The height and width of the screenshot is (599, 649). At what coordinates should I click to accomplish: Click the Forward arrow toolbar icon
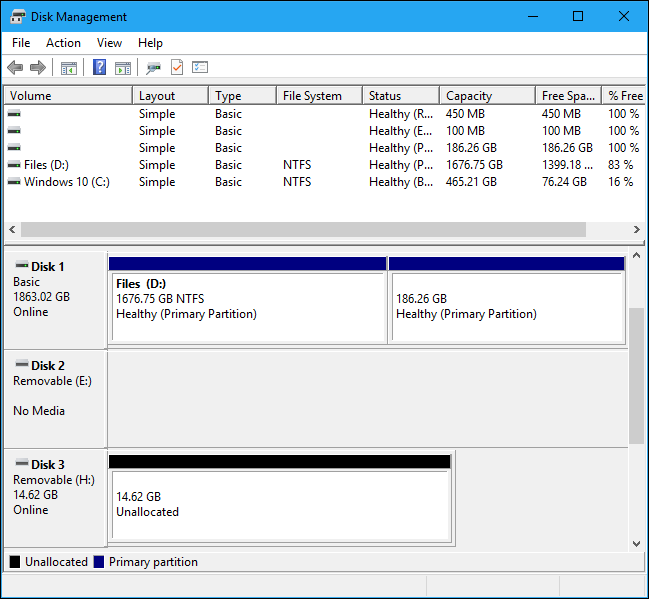pos(38,68)
